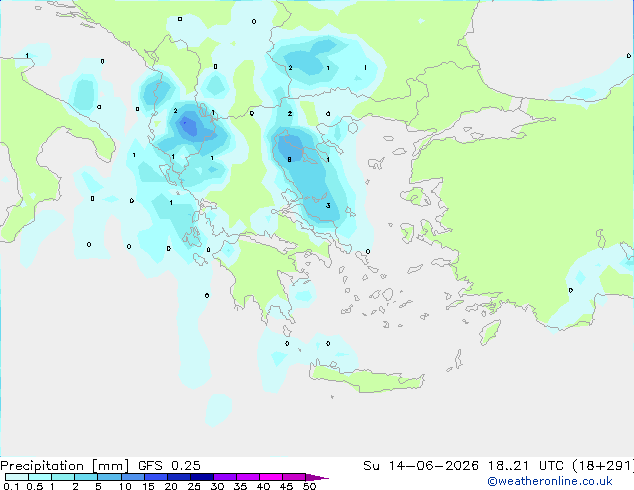Click the 1–2 mm legend color box
634x490 pixels.
point(63,477)
